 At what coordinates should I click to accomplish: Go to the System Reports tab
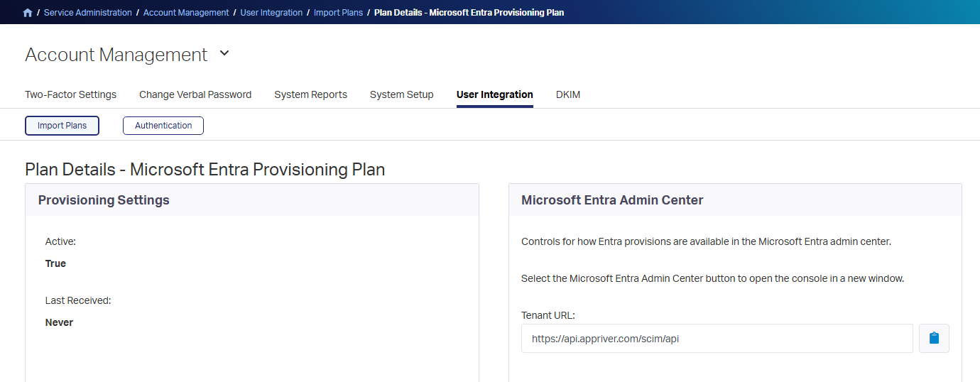pos(310,94)
